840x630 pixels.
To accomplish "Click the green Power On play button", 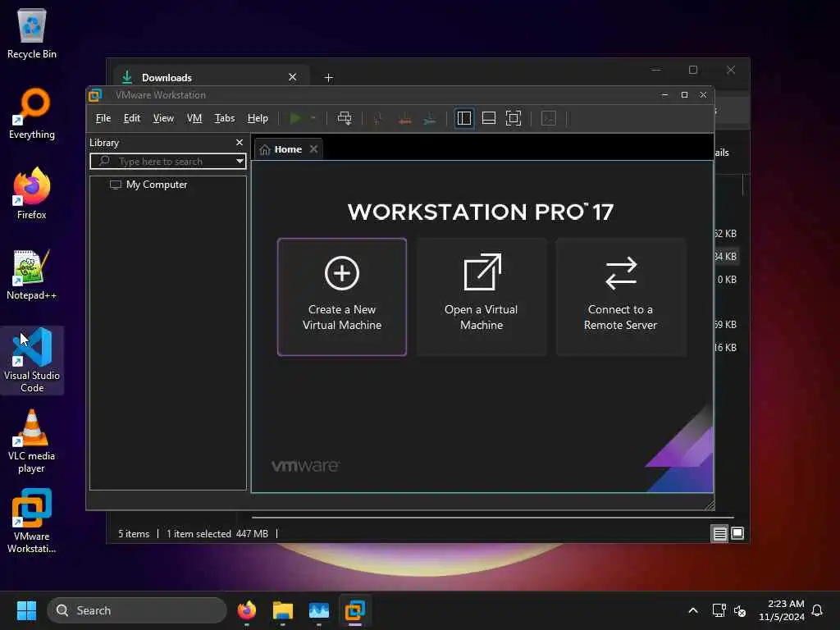I will pos(294,118).
